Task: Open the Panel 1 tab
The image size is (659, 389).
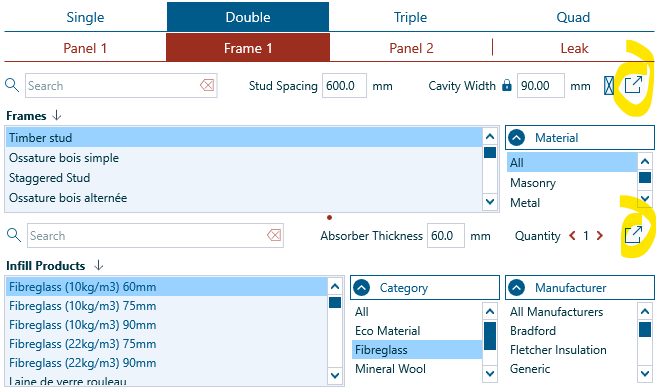Action: pyautogui.click(x=85, y=48)
